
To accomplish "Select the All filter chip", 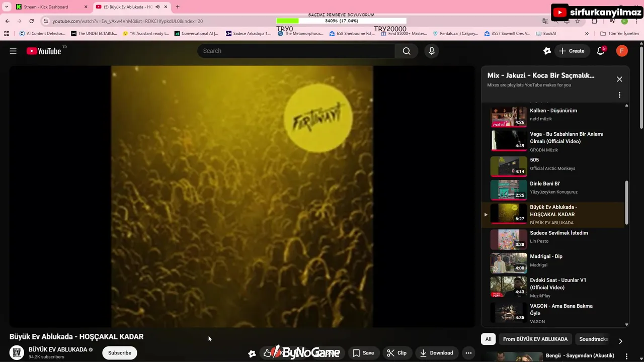I will [488, 339].
